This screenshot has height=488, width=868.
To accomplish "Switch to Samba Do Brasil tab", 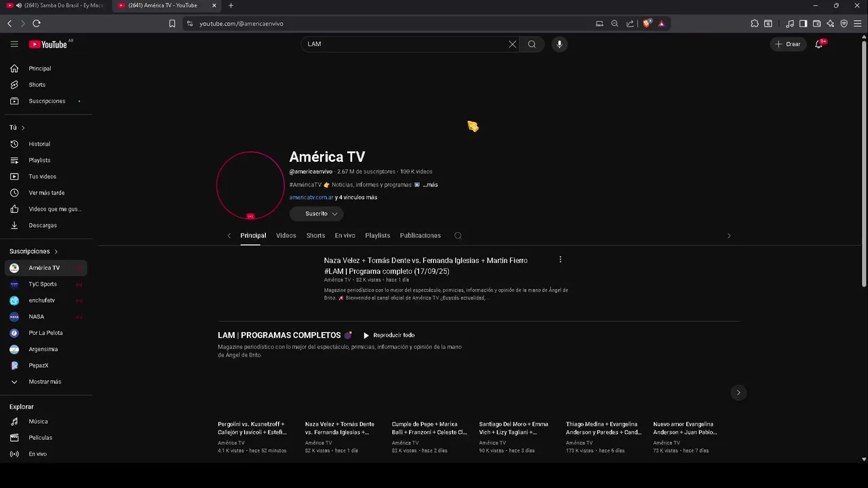I will click(54, 5).
